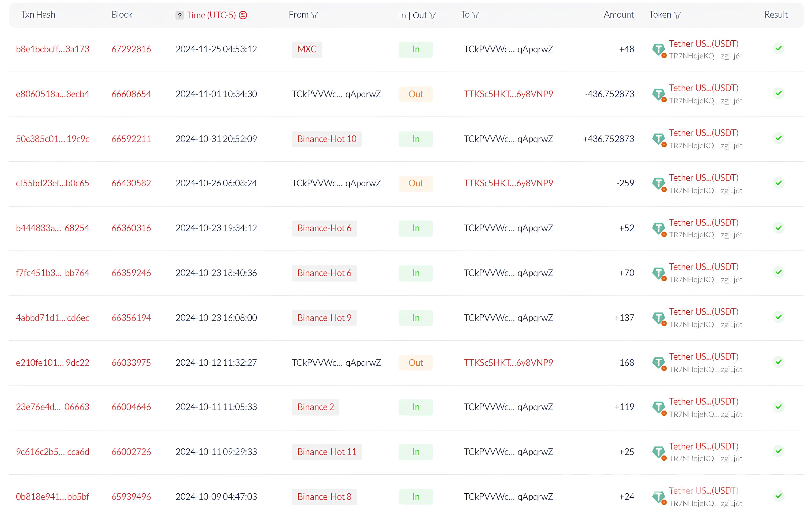Viewport: 812px width, 519px height.
Task: Open the To column filter
Action: pyautogui.click(x=476, y=15)
